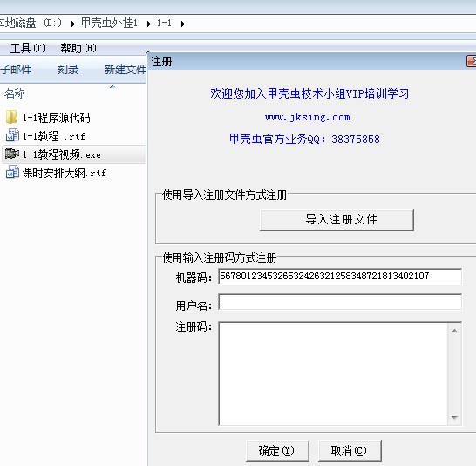Click the 导入注册文件 button

coord(337,220)
